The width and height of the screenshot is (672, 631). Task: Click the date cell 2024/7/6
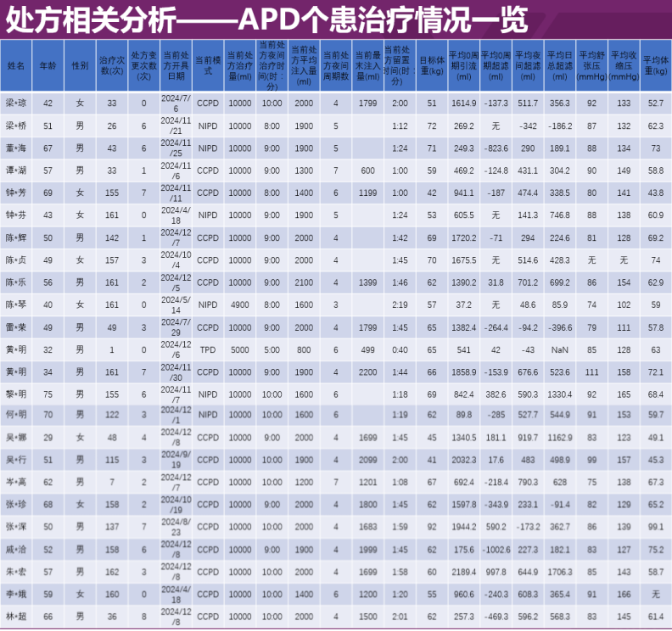click(x=176, y=103)
